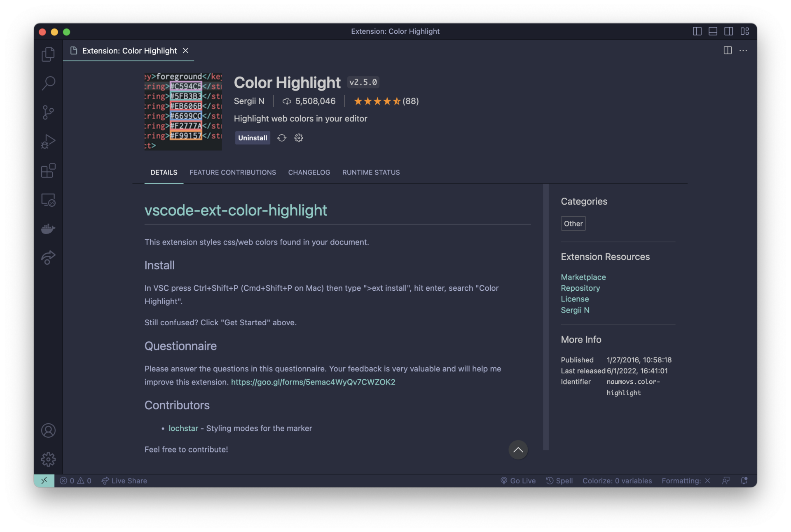Open the Docker view
The height and width of the screenshot is (532, 791).
tap(48, 229)
